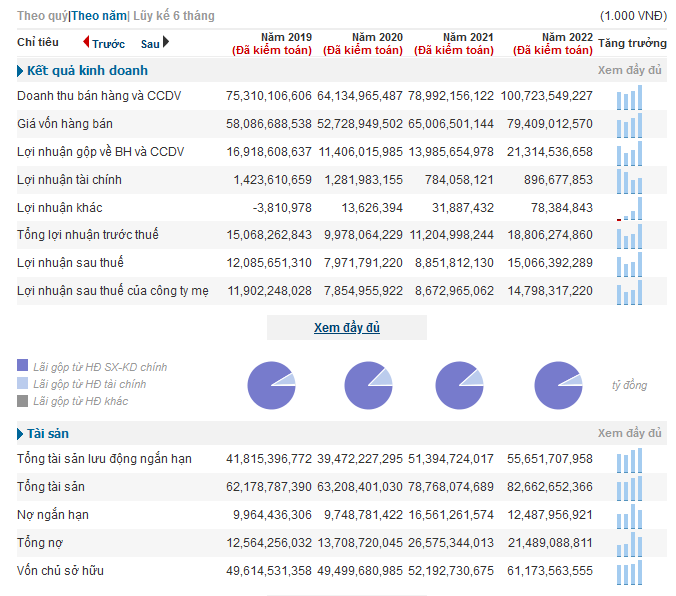Viewport: 676px width, 596px height.
Task: Switch to Lũy kế 6 tháng tab
Action: [174, 16]
